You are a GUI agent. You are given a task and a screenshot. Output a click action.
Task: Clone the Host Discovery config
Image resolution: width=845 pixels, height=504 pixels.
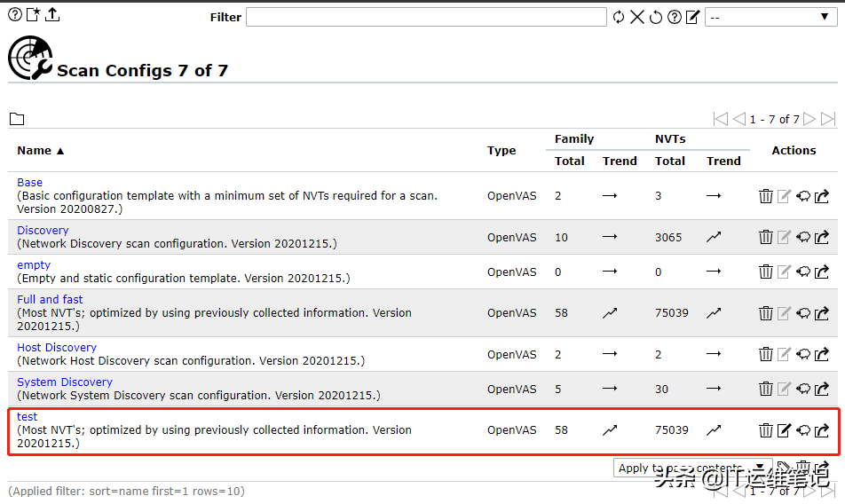[803, 354]
